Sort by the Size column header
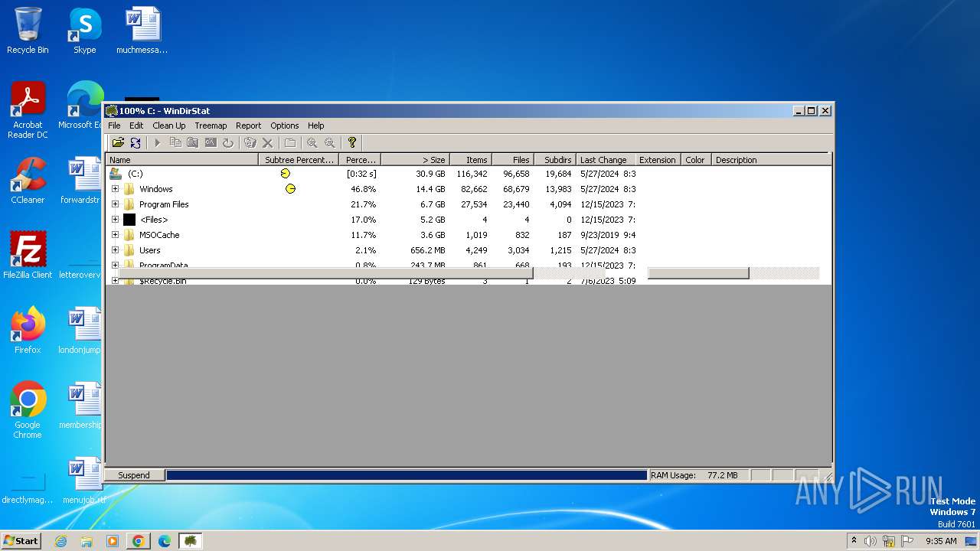This screenshot has width=980, height=551. [x=415, y=160]
